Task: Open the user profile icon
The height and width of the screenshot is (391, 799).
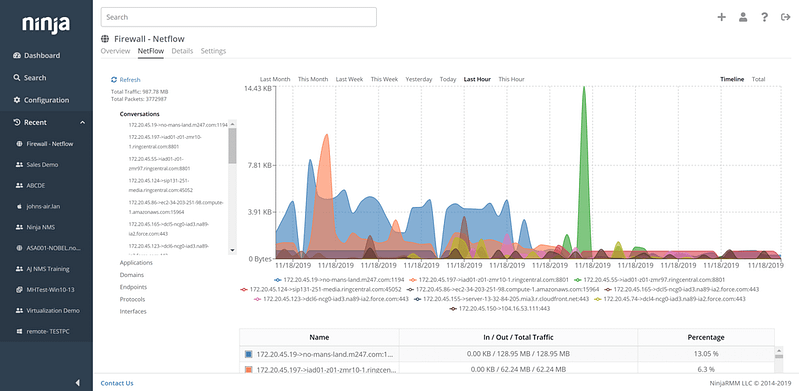Action: tap(743, 17)
